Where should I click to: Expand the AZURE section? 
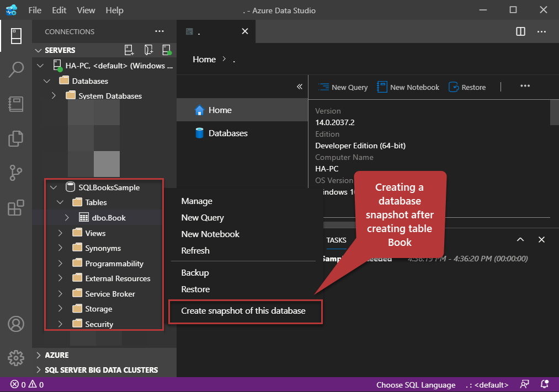click(39, 355)
